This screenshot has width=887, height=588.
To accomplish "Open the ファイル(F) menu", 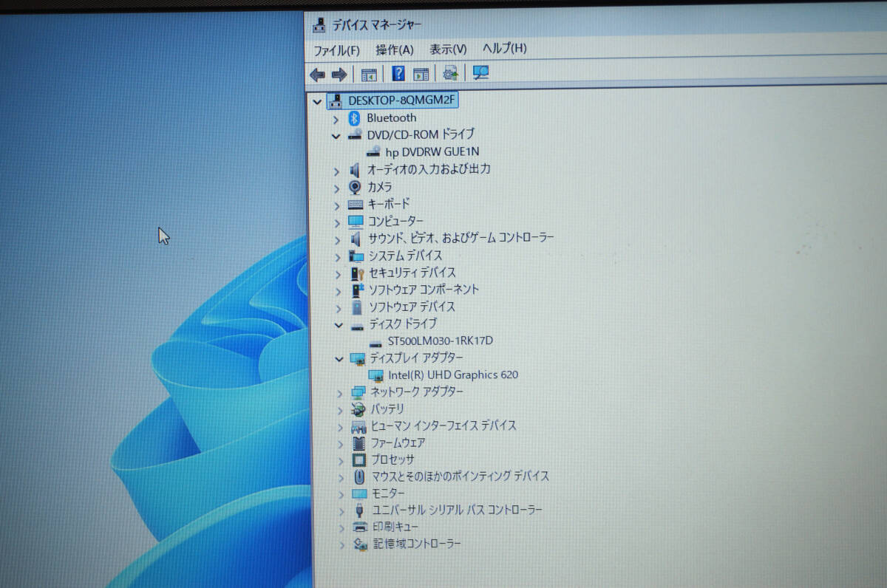I will point(336,49).
